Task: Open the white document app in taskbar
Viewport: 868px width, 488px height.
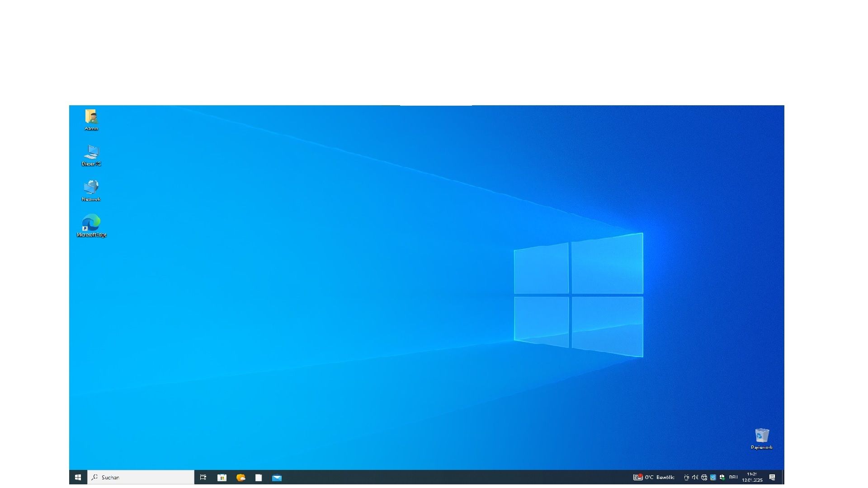Action: [259, 477]
